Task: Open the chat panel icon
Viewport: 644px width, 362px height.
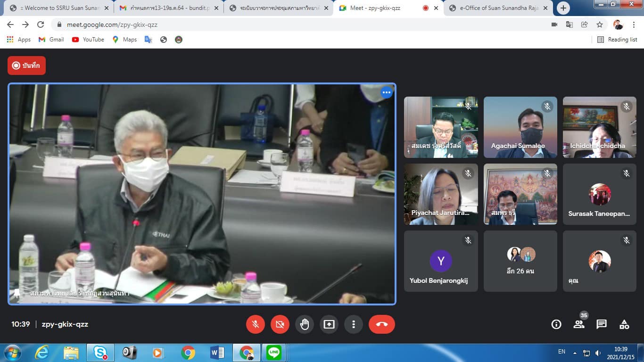Action: point(601,324)
